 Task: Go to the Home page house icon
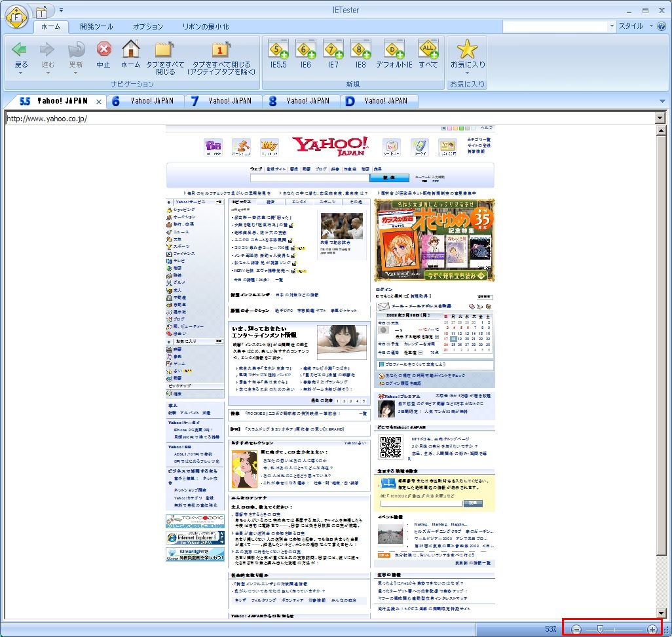coord(131,49)
